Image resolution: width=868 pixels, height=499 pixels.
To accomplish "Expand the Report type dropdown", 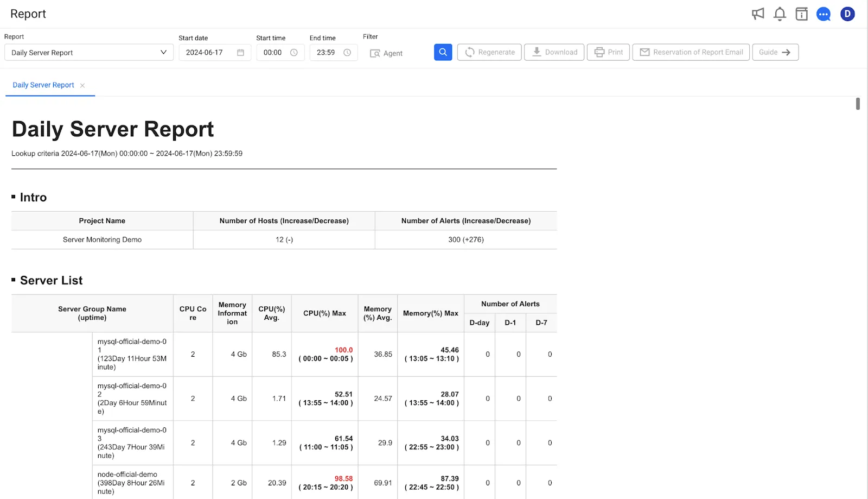I will tap(89, 52).
